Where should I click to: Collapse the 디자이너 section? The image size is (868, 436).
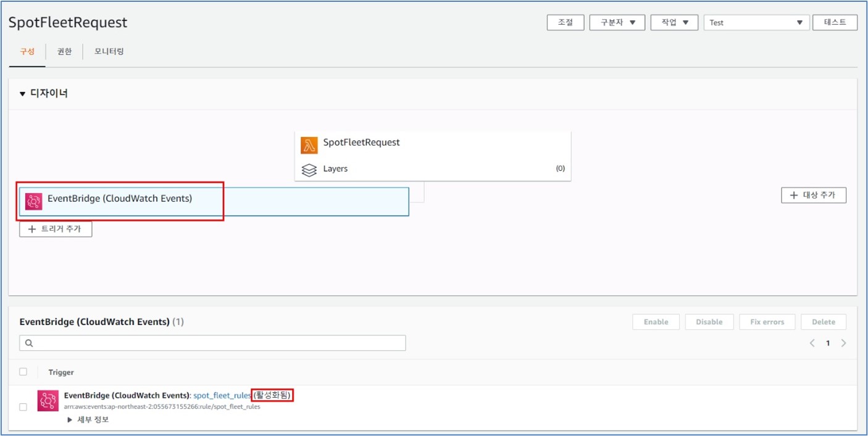click(x=23, y=94)
